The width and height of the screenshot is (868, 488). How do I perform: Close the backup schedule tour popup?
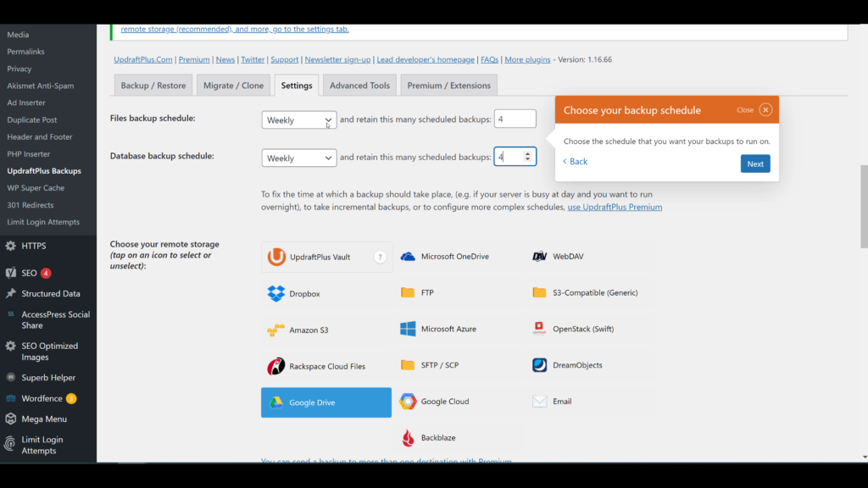765,109
